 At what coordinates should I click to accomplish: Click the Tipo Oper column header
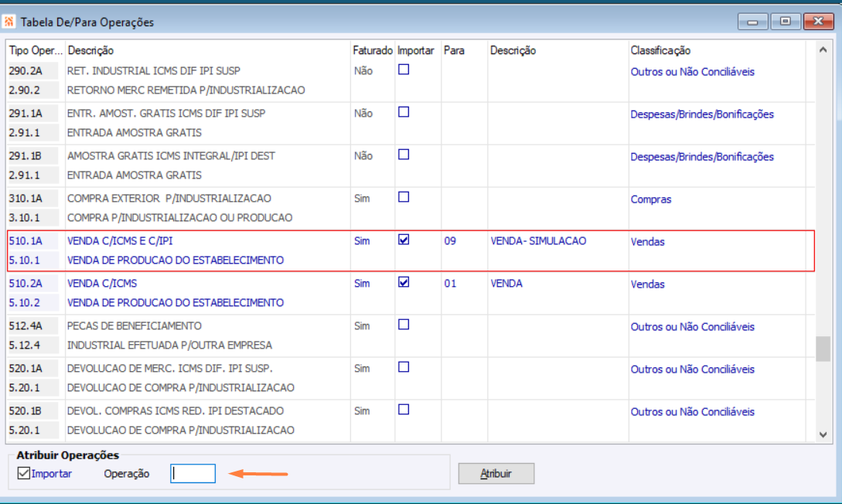pos(36,50)
